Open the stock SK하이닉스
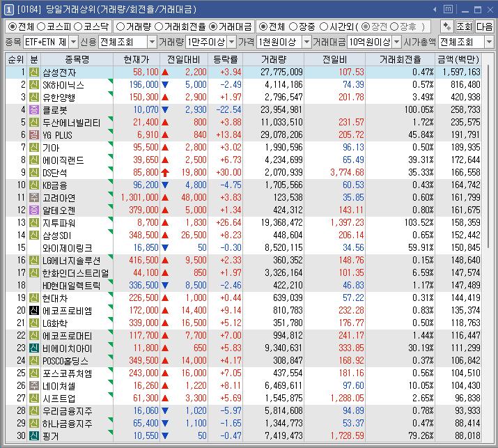This screenshot has height=448, width=498. point(63,85)
